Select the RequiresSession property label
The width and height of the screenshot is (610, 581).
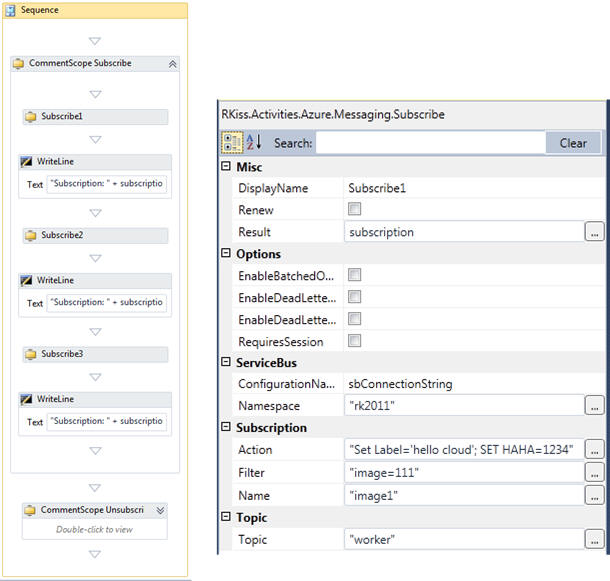coord(280,342)
